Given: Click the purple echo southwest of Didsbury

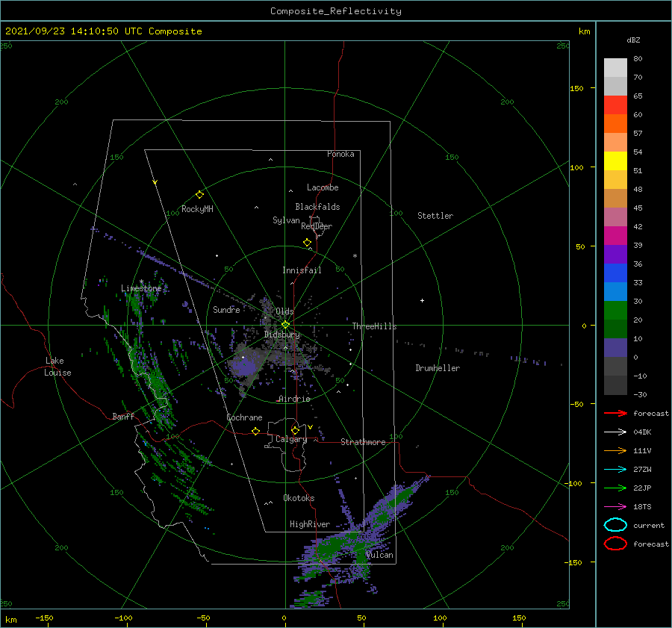Looking at the screenshot, I should (243, 367).
